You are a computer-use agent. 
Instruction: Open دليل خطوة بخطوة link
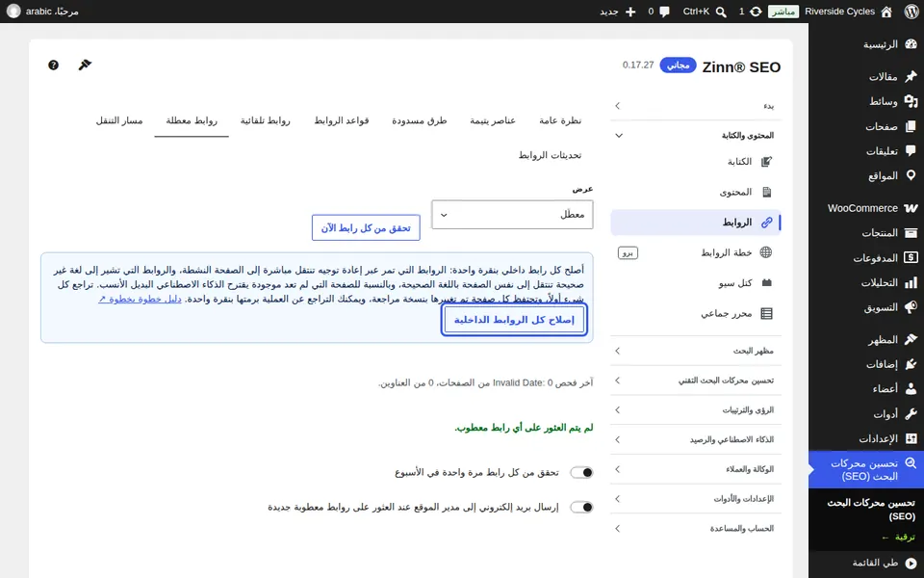point(141,299)
